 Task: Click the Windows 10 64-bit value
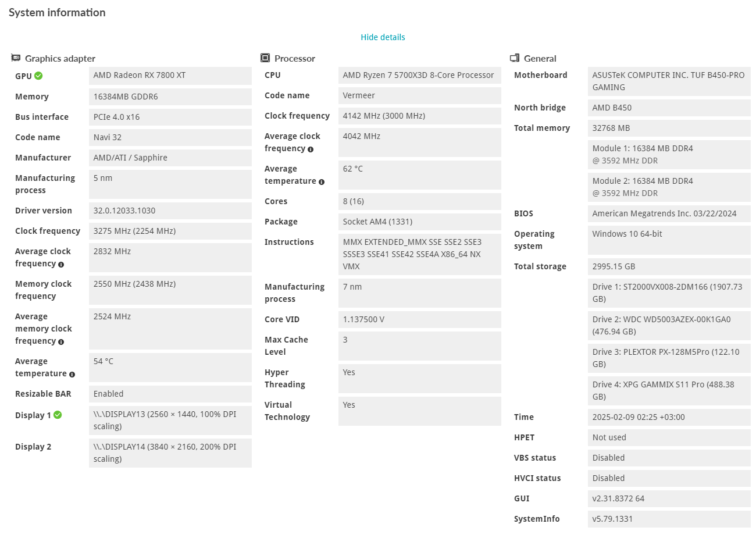[669, 240]
